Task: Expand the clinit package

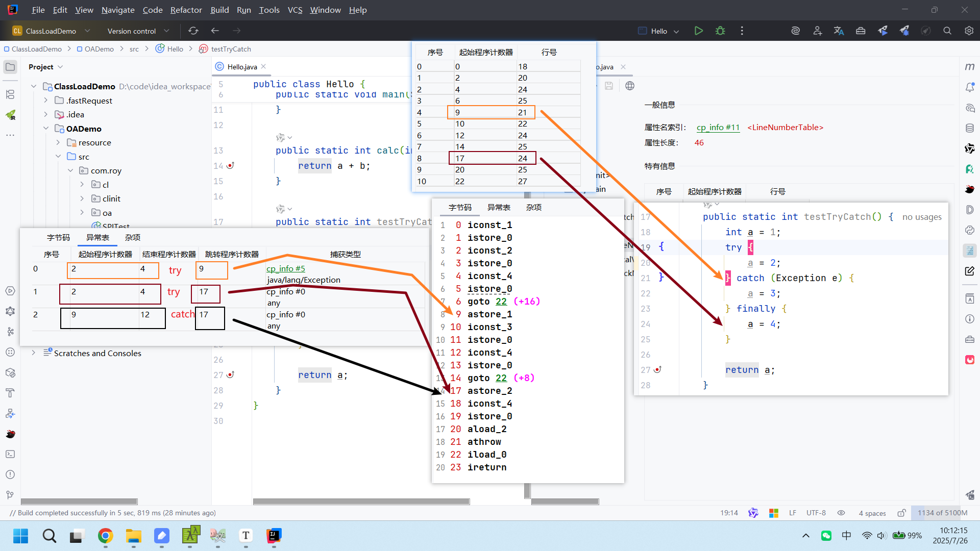Action: tap(82, 198)
